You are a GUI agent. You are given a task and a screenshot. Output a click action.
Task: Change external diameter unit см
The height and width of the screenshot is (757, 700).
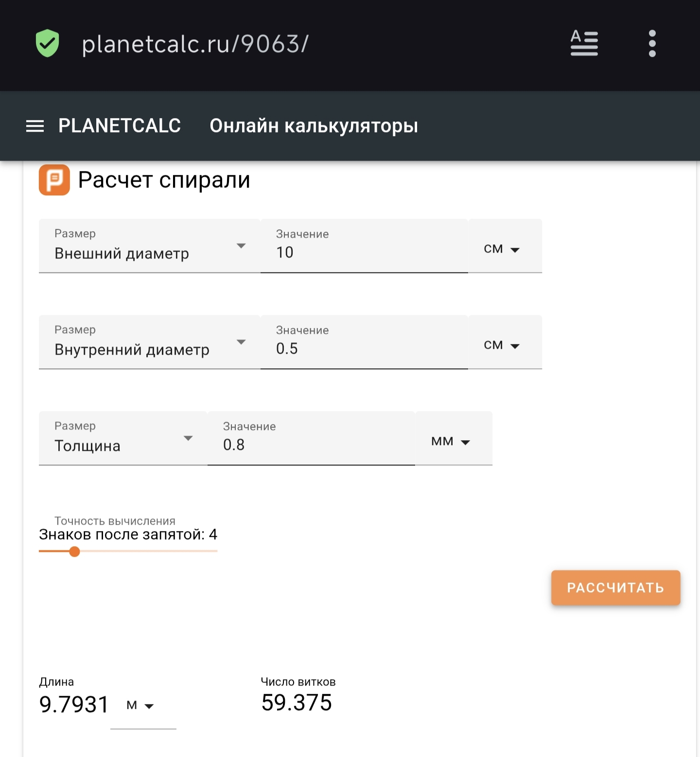pos(502,249)
